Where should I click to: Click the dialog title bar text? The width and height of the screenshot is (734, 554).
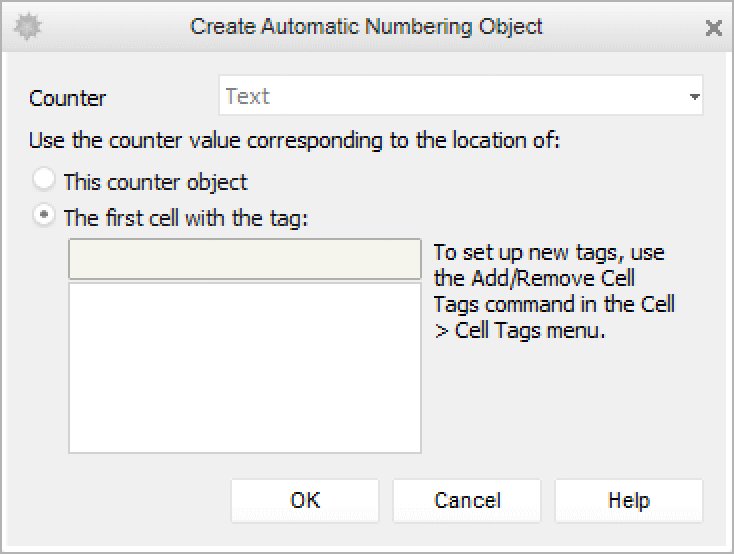pyautogui.click(x=366, y=27)
